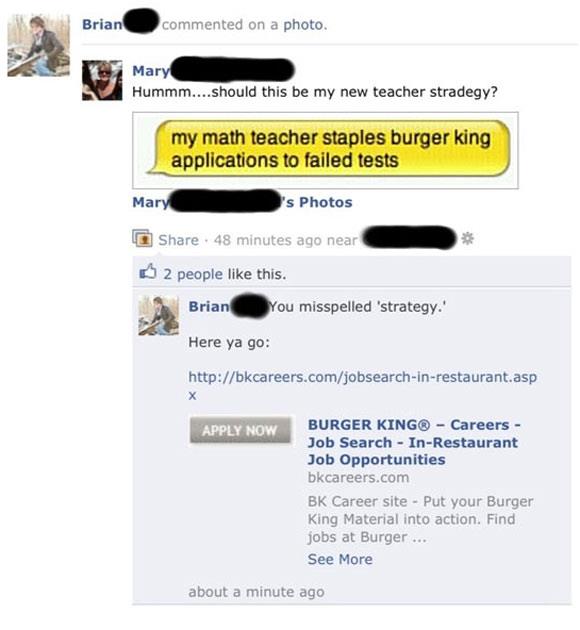The width and height of the screenshot is (580, 630).
Task: Follow the 'photo' link in header
Action: point(303,25)
